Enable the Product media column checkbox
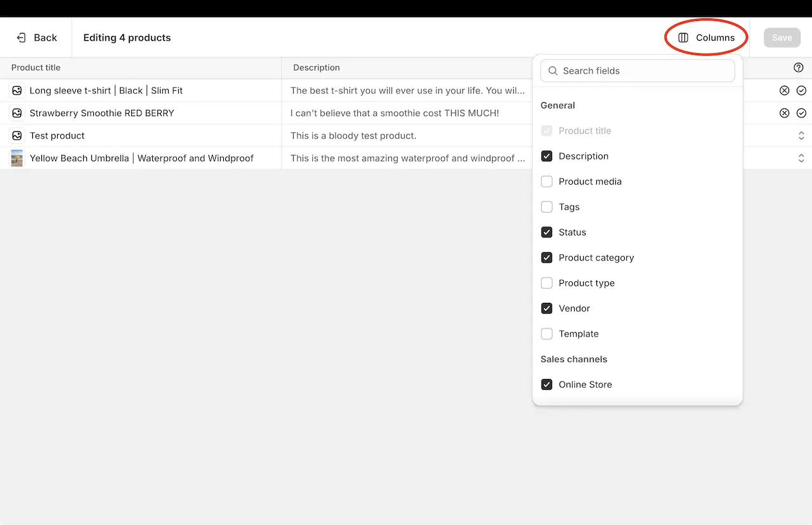Image resolution: width=812 pixels, height=525 pixels. (x=546, y=182)
